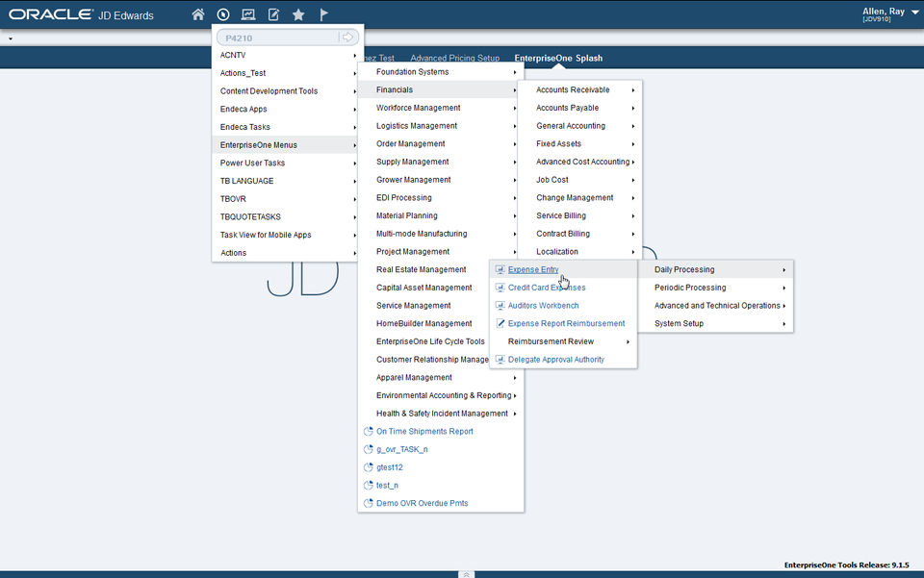Click the On Time Shipments Report icon
The width and height of the screenshot is (924, 578).
click(369, 432)
